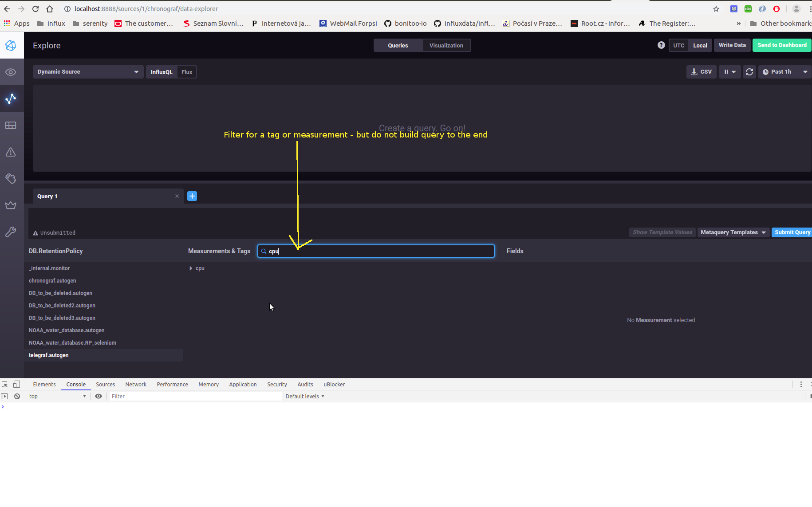Select telegraf.autogen from the database list
The width and height of the screenshot is (812, 507).
[49, 355]
